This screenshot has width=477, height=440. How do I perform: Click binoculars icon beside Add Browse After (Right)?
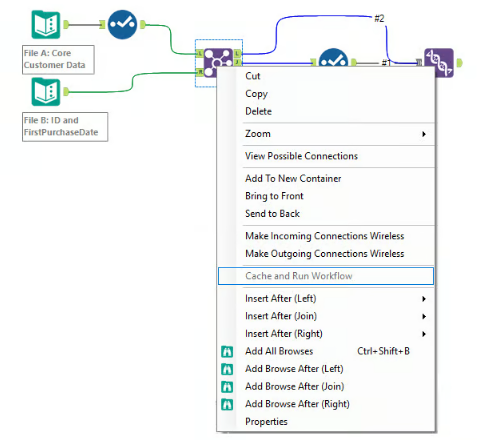click(x=227, y=404)
